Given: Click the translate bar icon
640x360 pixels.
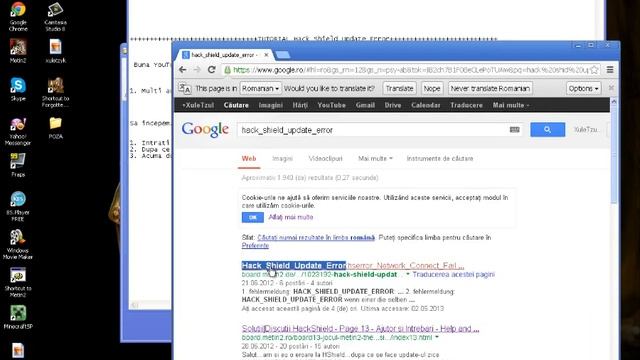Looking at the screenshot, I should [x=184, y=88].
